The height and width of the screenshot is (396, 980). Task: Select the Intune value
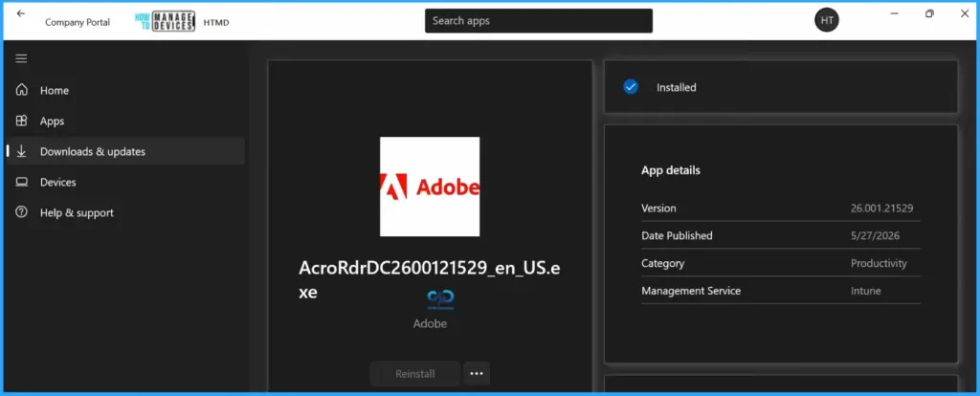pyautogui.click(x=866, y=291)
